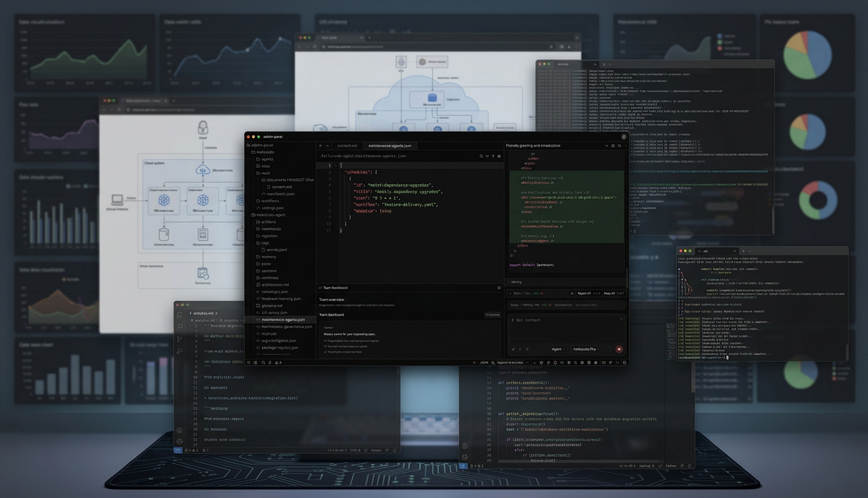Open Accounts icon in bottom-right code window
Screen dimensions: 868x498
465,445
